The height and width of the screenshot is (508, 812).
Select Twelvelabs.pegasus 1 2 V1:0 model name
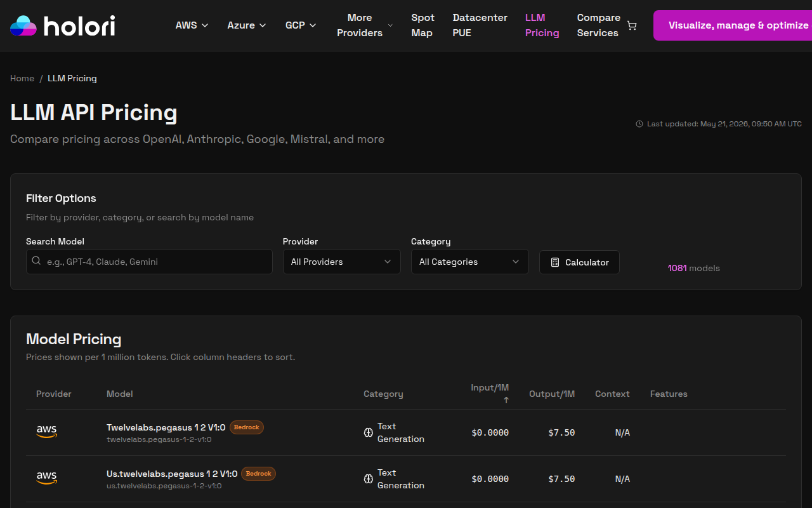click(166, 427)
